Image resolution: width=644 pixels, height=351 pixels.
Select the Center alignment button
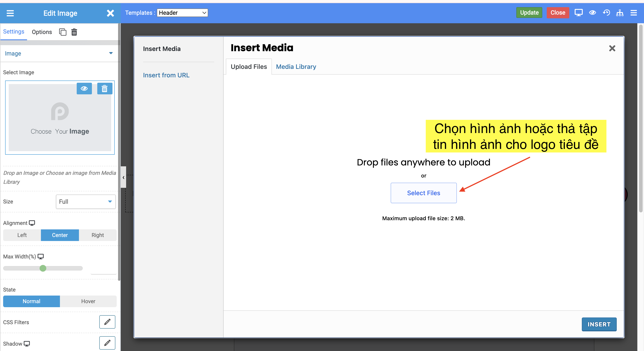[x=60, y=235]
